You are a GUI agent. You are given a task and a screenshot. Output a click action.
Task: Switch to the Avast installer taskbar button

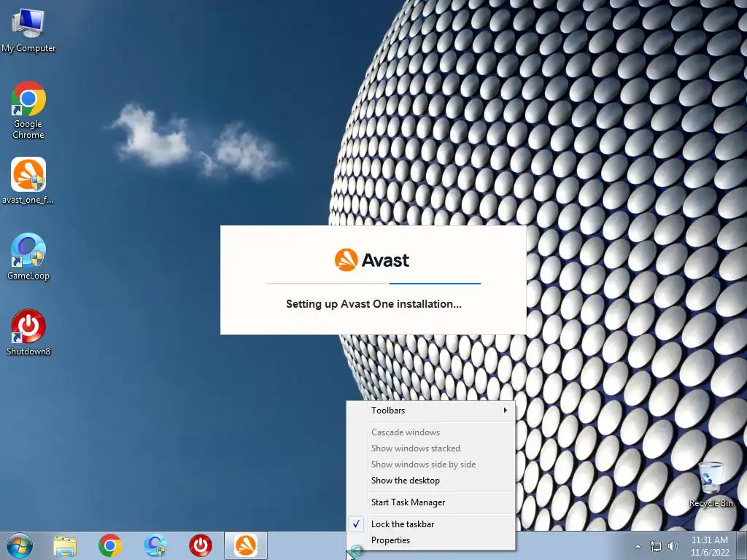pos(246,545)
